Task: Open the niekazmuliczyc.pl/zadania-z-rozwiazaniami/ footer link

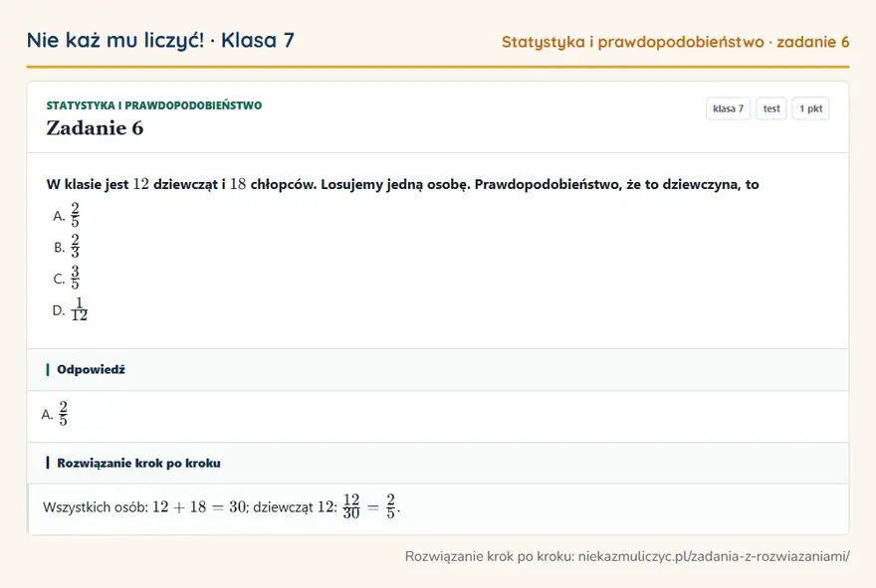Action: 714,557
